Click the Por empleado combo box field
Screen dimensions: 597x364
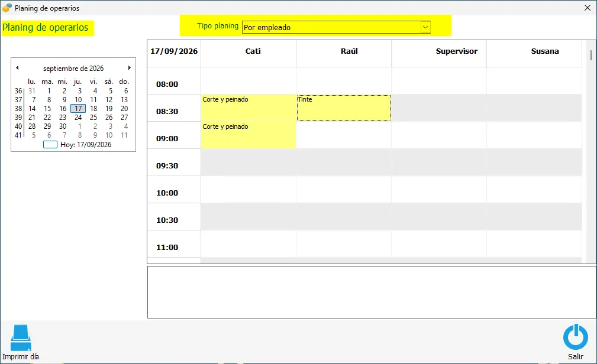click(336, 27)
